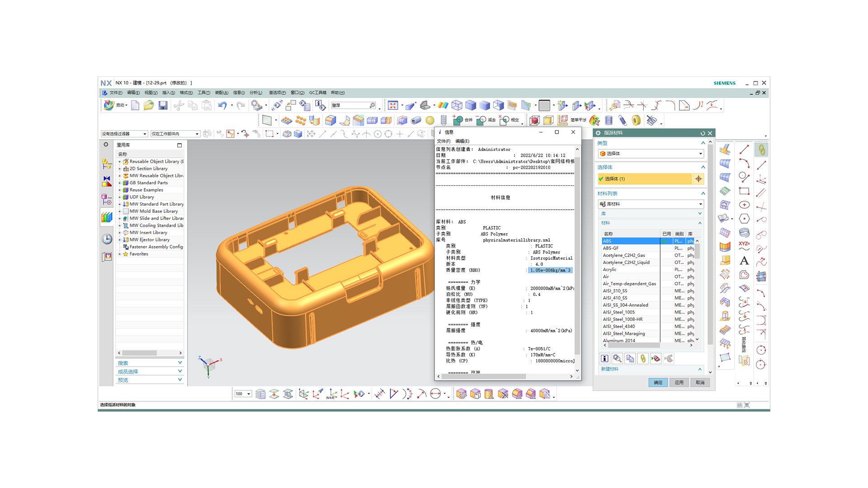Toggle the Reuse Library panel maximize box

click(x=179, y=145)
